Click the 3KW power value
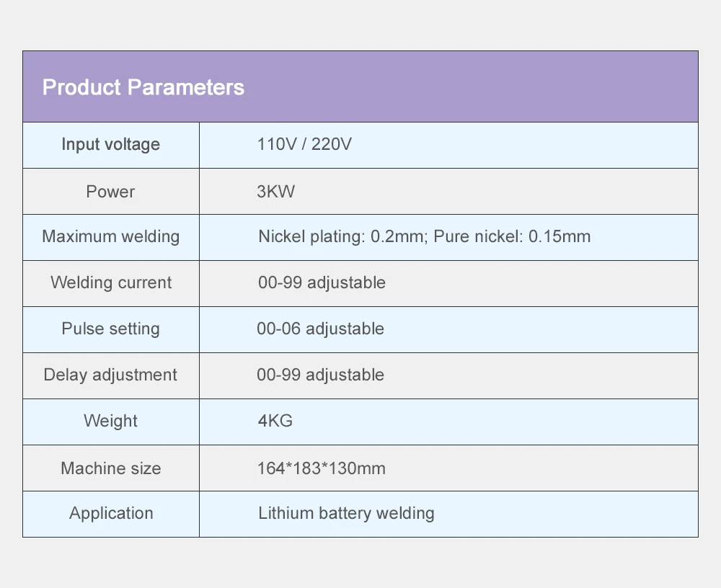The image size is (721, 588). point(275,192)
